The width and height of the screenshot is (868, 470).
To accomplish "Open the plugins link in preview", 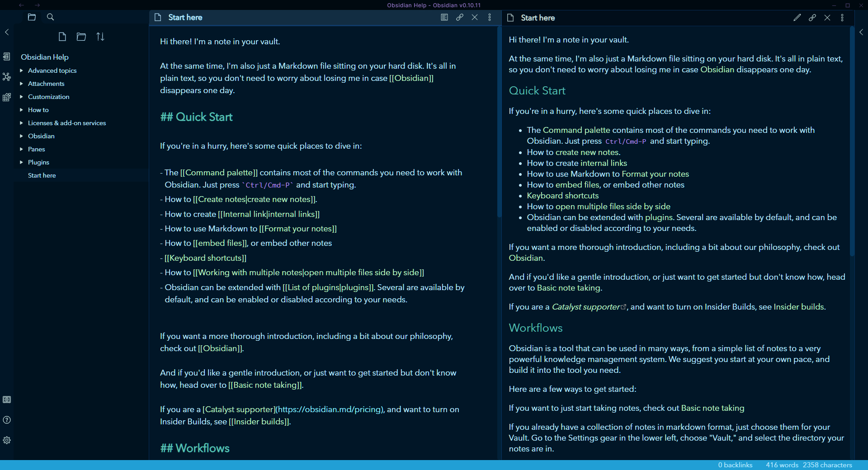I will tap(659, 217).
